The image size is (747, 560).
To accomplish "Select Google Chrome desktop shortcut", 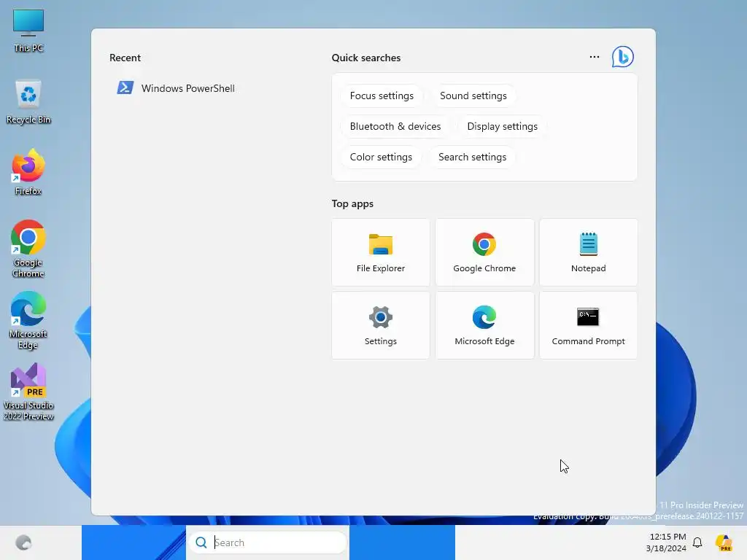I will (28, 249).
